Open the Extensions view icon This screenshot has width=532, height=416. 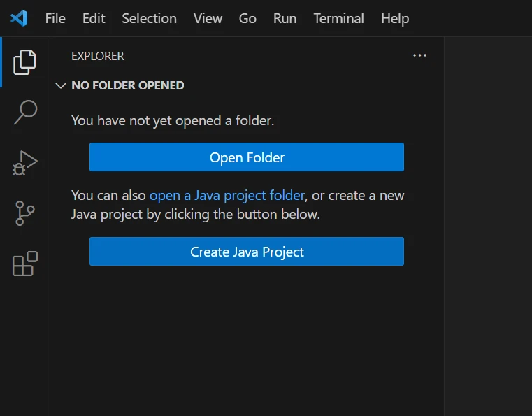[24, 264]
